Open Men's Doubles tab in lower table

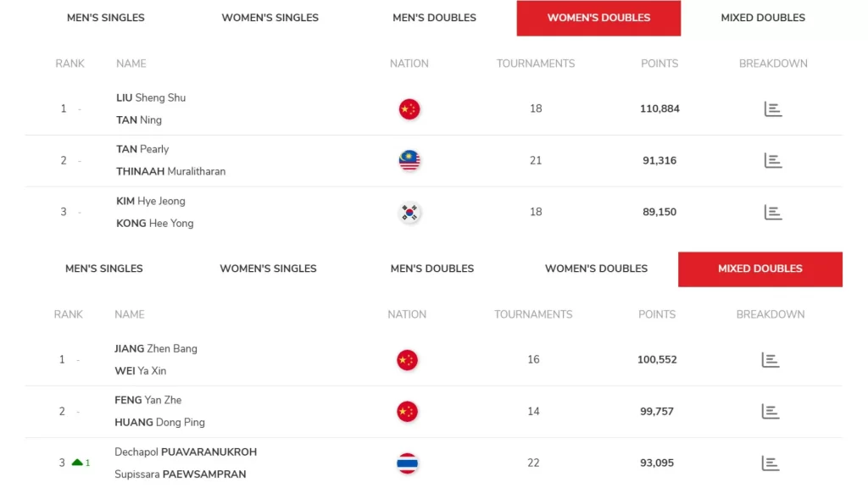pyautogui.click(x=432, y=269)
